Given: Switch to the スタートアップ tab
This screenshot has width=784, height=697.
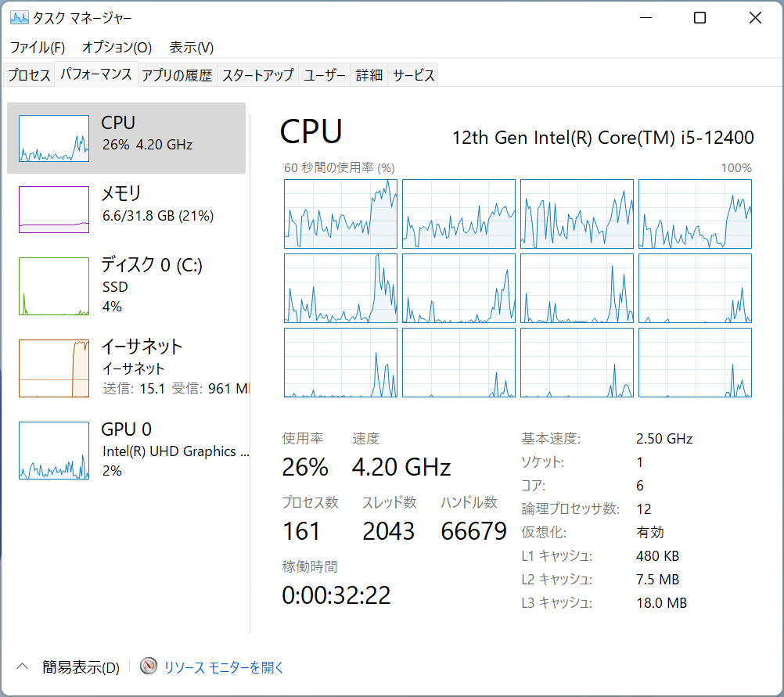Looking at the screenshot, I should point(257,75).
